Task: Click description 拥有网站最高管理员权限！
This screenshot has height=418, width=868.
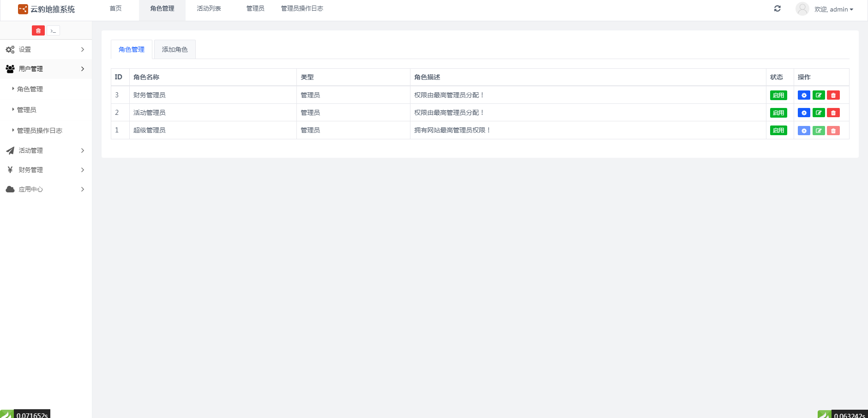Action: point(452,130)
